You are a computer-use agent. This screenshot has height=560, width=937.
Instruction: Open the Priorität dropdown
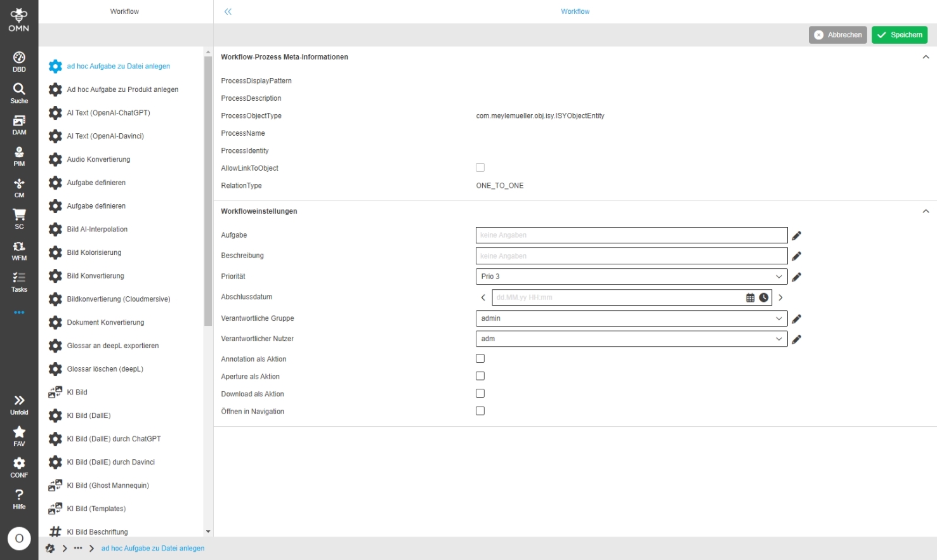point(631,277)
